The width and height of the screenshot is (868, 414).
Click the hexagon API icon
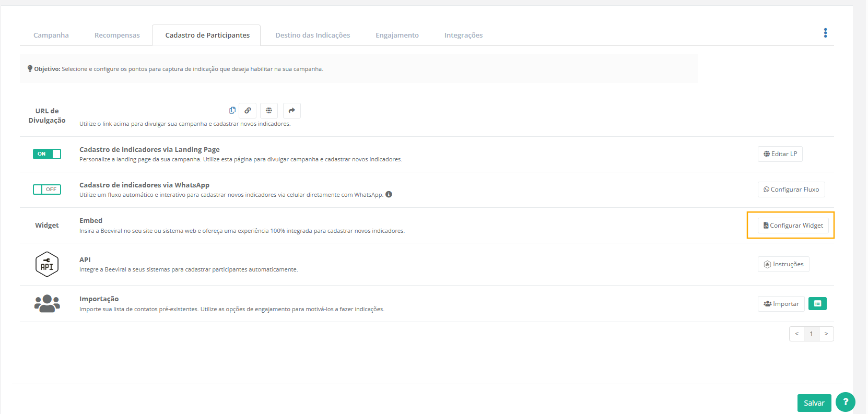pyautogui.click(x=47, y=264)
